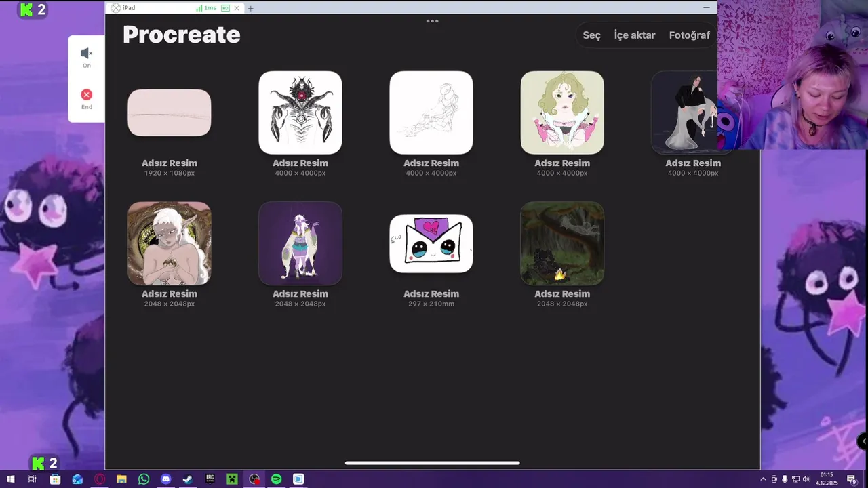Add a new tab with plus button
Image resolution: width=868 pixels, height=488 pixels.
251,9
